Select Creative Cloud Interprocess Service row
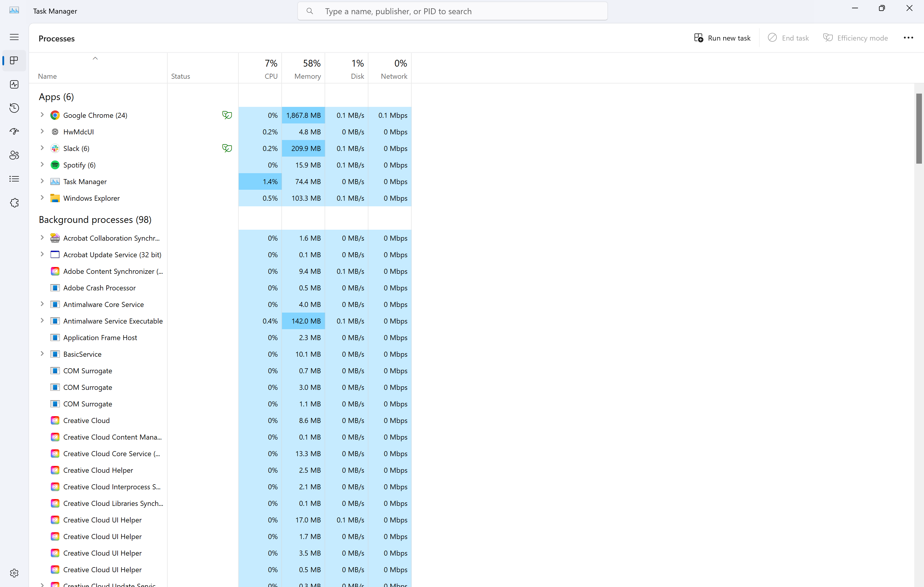 pyautogui.click(x=220, y=487)
